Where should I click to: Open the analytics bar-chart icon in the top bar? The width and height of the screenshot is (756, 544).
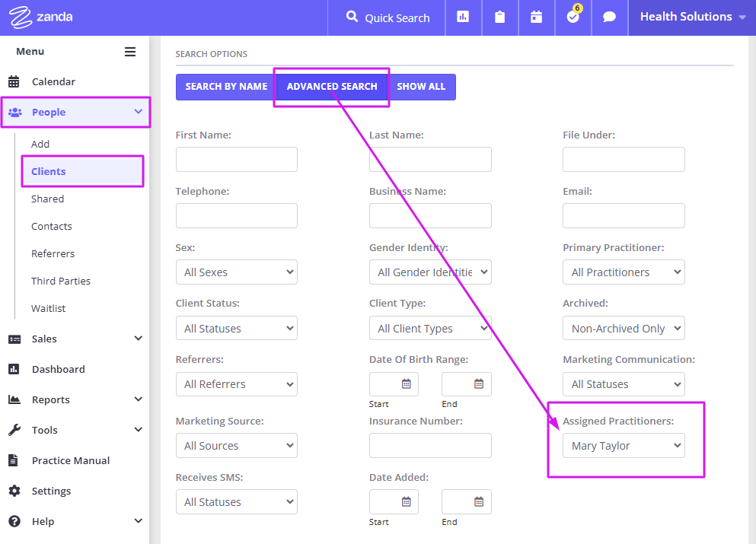463,16
